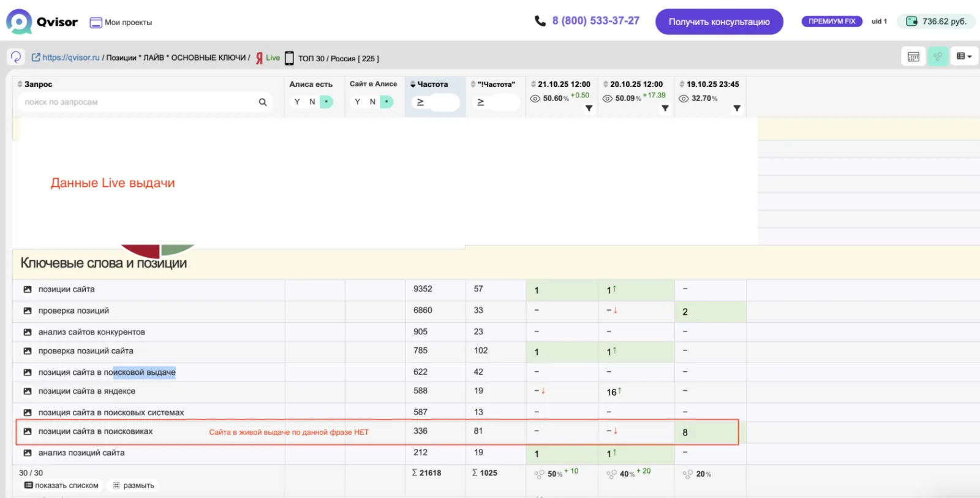Click the 50% clusters summary under 21.10.25
The width and height of the screenshot is (980, 498).
556,473
